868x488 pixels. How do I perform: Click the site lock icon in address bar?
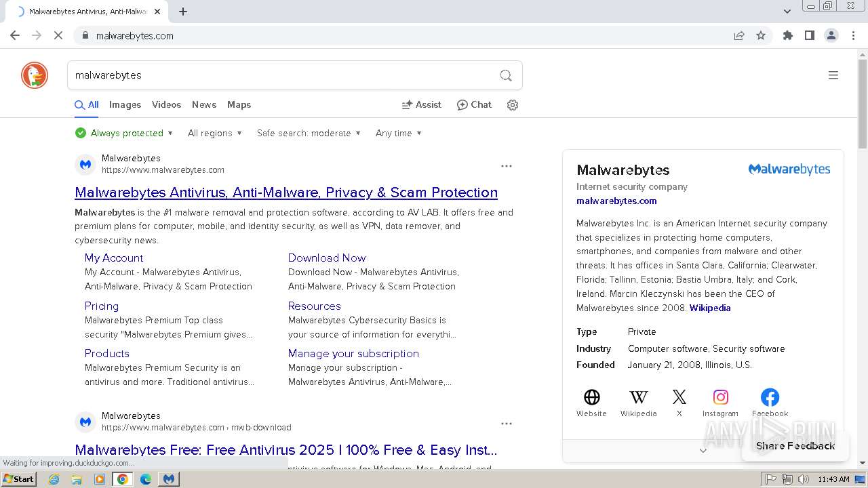(x=85, y=35)
